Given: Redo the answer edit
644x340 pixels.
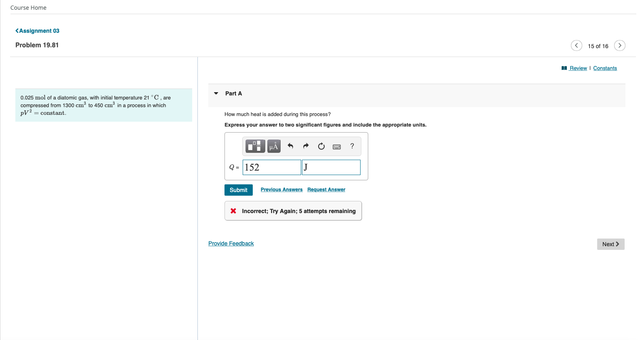Looking at the screenshot, I should [306, 146].
